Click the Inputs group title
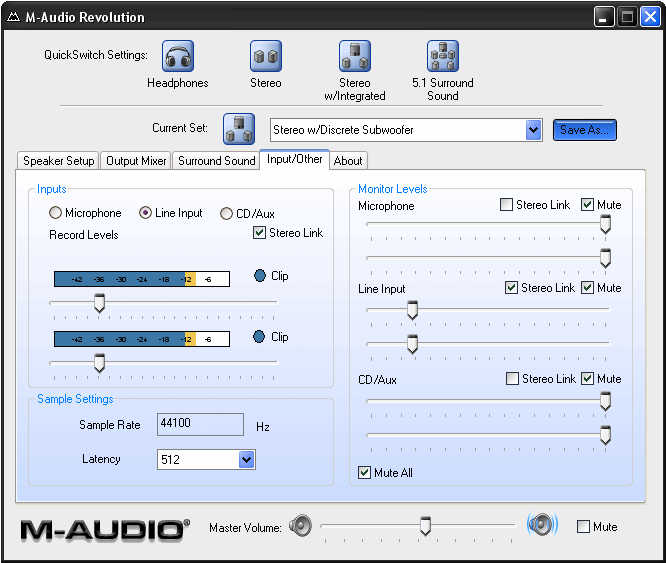The width and height of the screenshot is (666, 563). coord(51,189)
